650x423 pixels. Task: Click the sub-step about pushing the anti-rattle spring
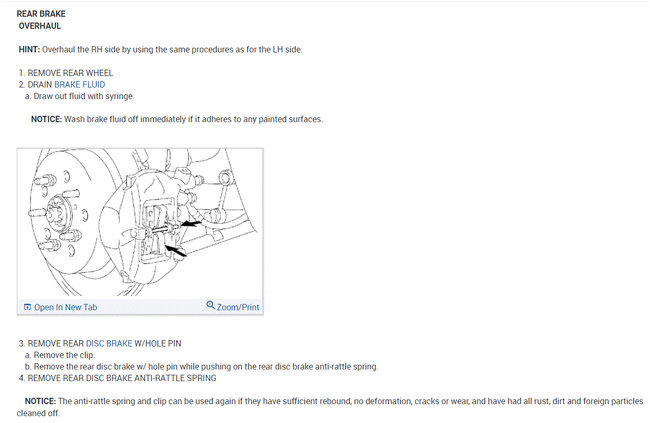pyautogui.click(x=201, y=367)
